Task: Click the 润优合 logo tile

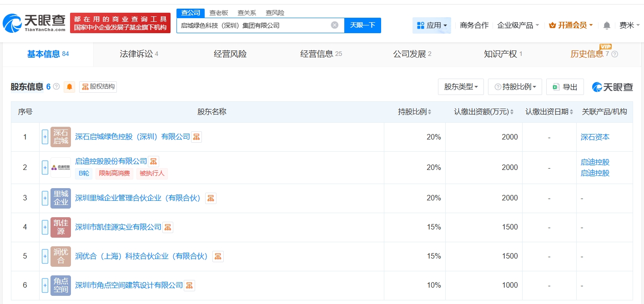Action: pyautogui.click(x=61, y=256)
